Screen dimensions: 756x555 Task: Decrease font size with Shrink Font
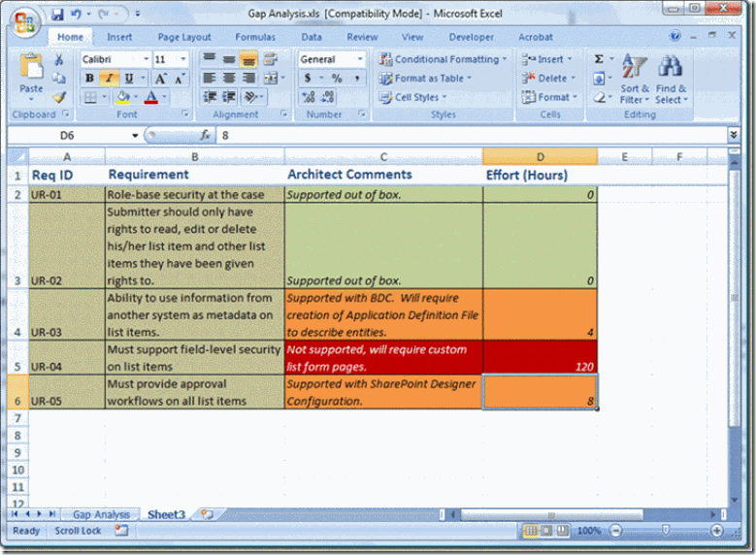pos(180,79)
